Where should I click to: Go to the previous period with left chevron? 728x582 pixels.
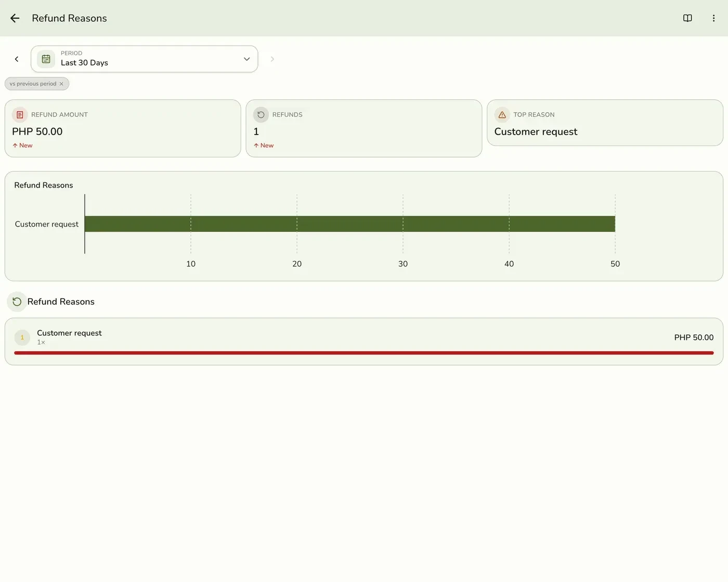click(x=17, y=59)
